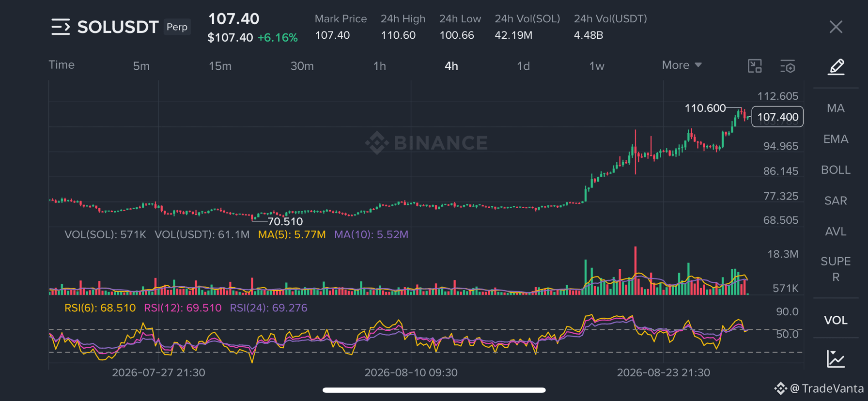
Task: Open chart settings list icon
Action: [788, 66]
